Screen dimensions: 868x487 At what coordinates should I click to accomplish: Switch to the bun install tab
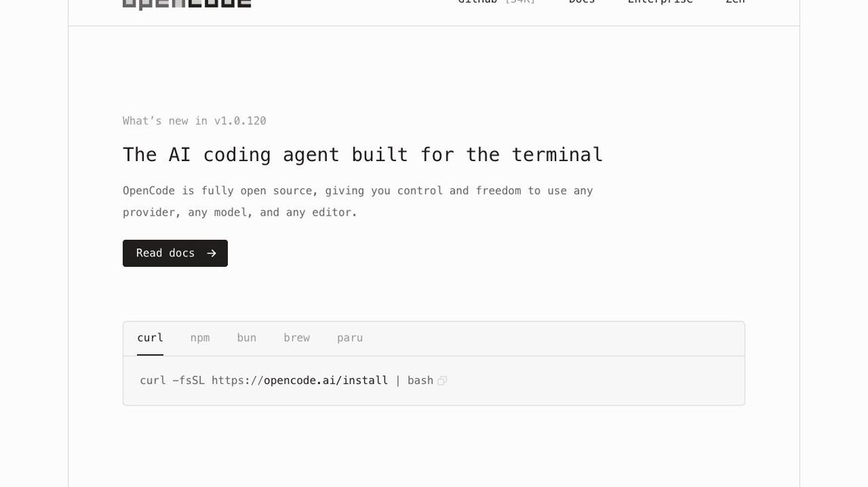coord(247,338)
